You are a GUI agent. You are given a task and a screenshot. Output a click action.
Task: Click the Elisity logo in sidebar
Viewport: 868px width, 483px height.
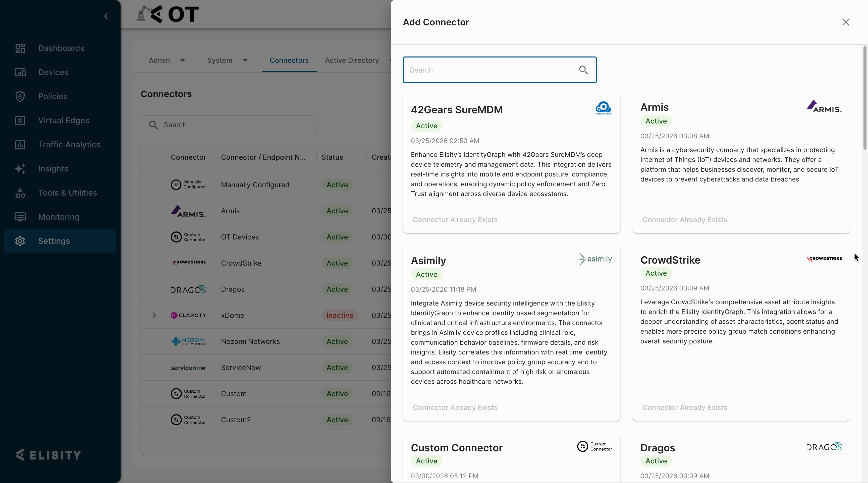pos(48,455)
